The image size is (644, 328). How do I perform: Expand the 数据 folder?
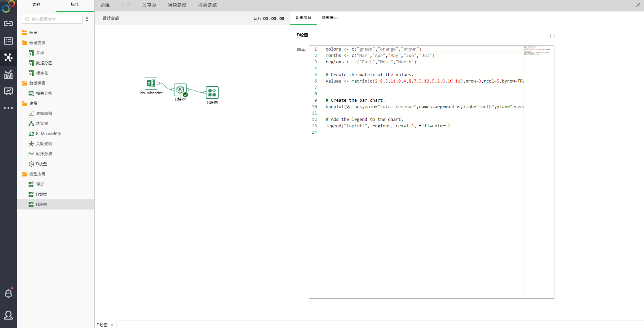tap(25, 33)
